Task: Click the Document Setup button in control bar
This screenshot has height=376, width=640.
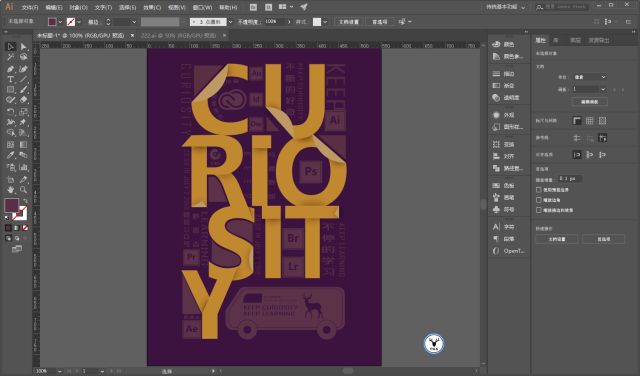Action: click(x=349, y=22)
